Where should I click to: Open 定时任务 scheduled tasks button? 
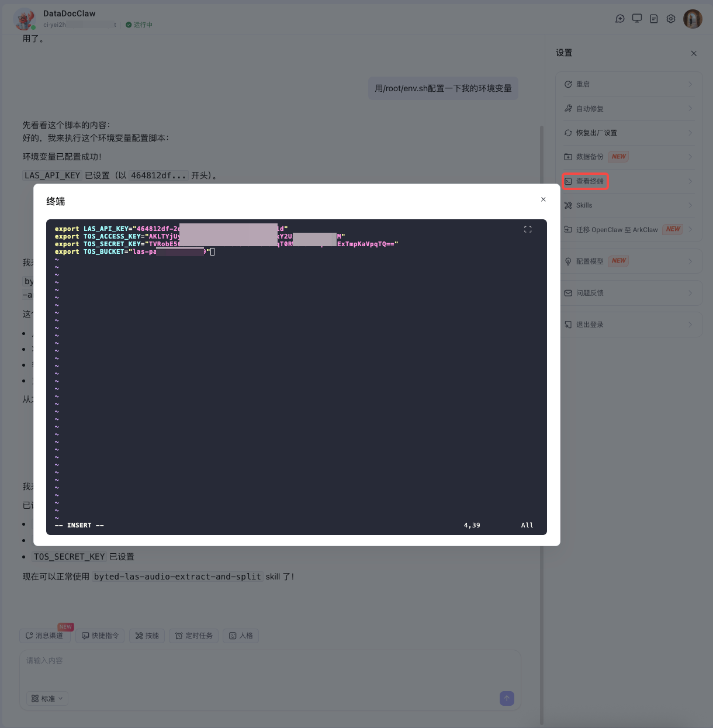point(194,636)
